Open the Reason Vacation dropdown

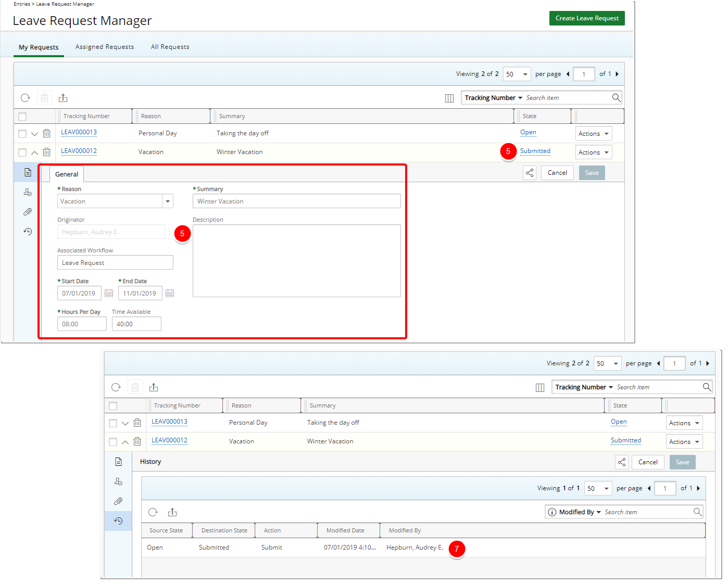[168, 201]
